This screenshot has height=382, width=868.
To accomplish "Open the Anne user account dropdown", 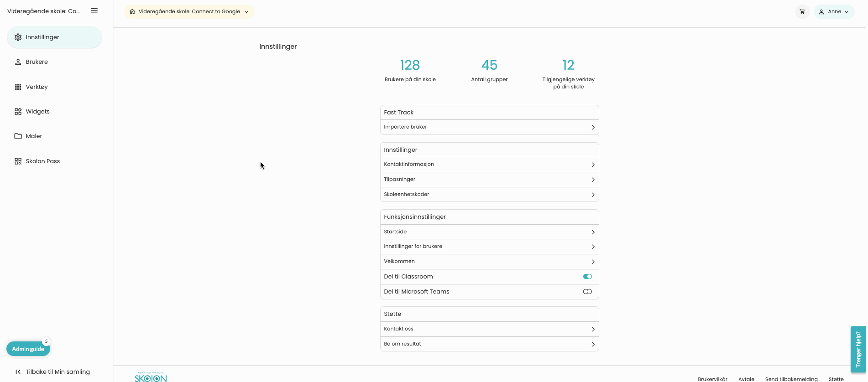I will (834, 11).
